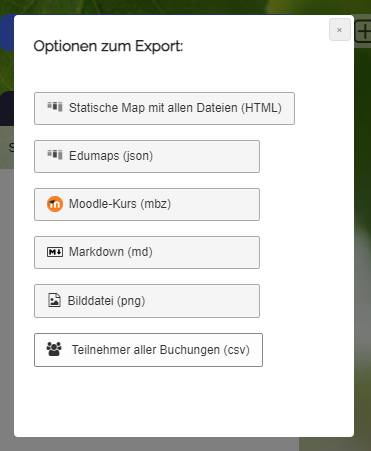The image size is (371, 451).
Task: Click the Edumaps icon beside Statische Map (HTML)
Action: click(55, 107)
